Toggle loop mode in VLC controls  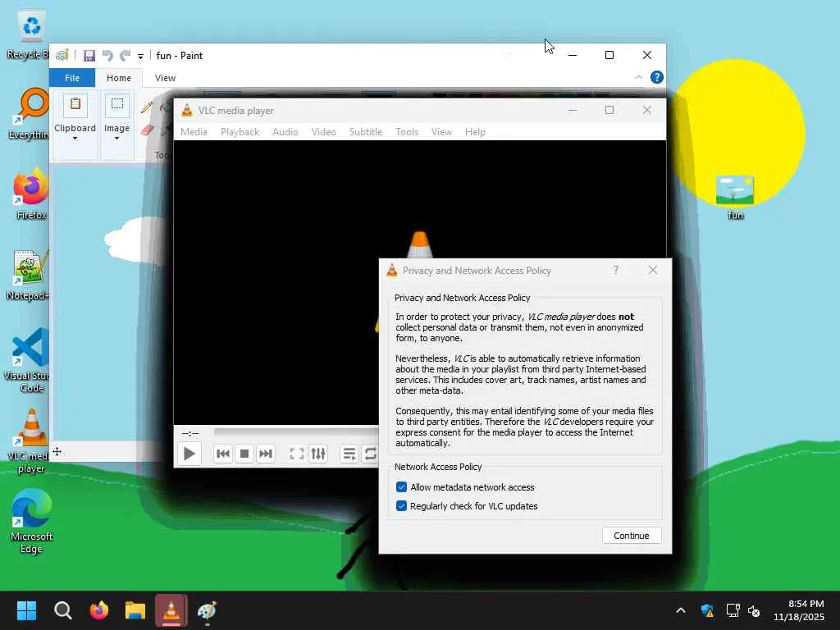[x=370, y=454]
